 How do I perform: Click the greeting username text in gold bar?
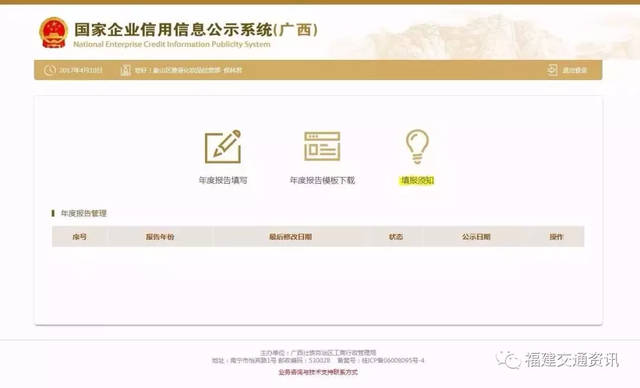[188, 70]
